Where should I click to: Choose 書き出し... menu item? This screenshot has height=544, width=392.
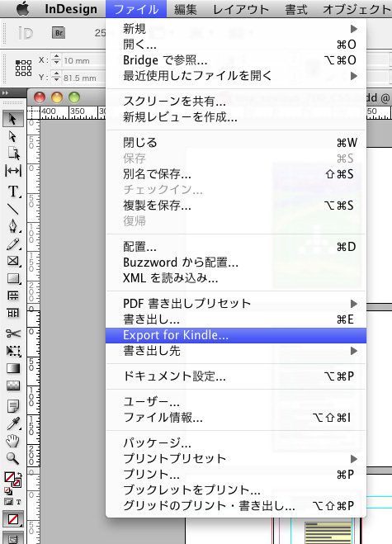[x=236, y=319]
